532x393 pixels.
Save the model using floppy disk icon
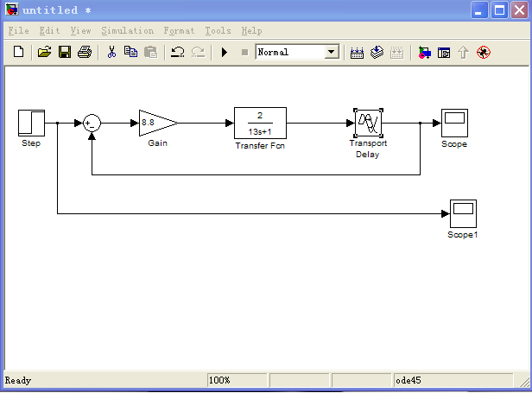[64, 53]
